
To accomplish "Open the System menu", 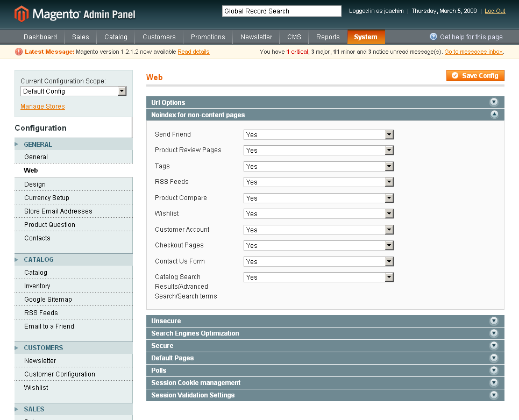I will [x=366, y=37].
